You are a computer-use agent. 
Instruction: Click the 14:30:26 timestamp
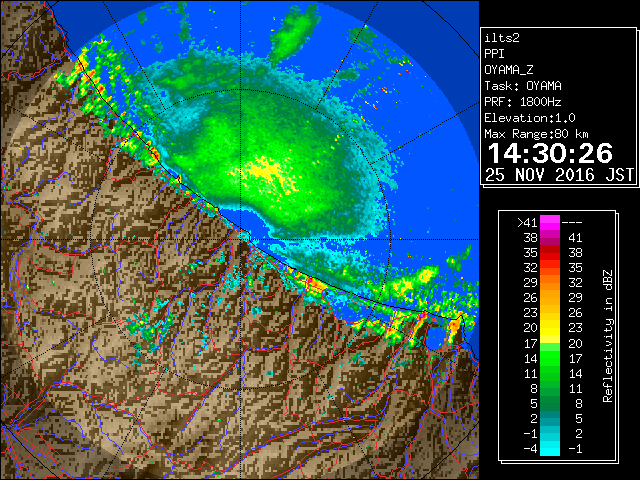(550, 153)
